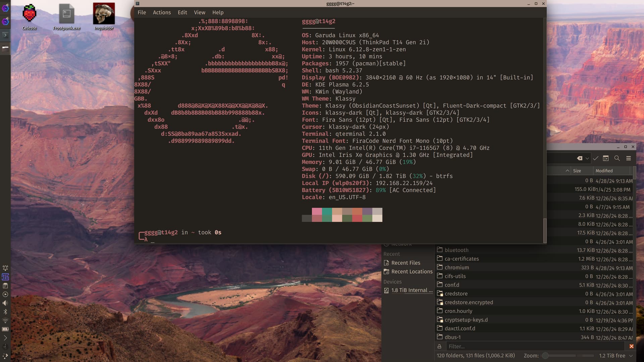The image size is (644, 362).
Task: Toggle the filter bar lock icon
Action: pos(439,346)
